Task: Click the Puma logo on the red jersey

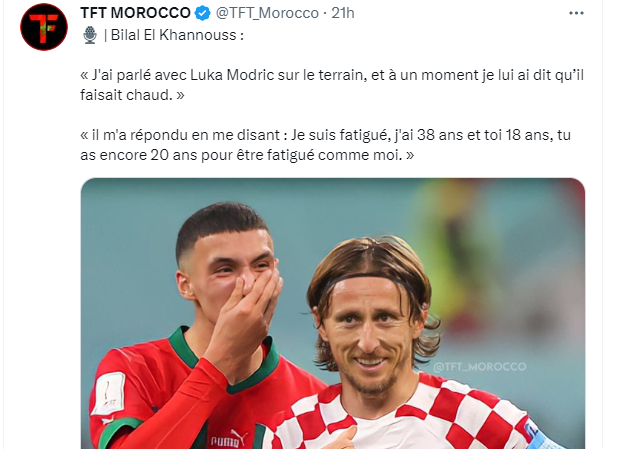Action: pyautogui.click(x=227, y=439)
